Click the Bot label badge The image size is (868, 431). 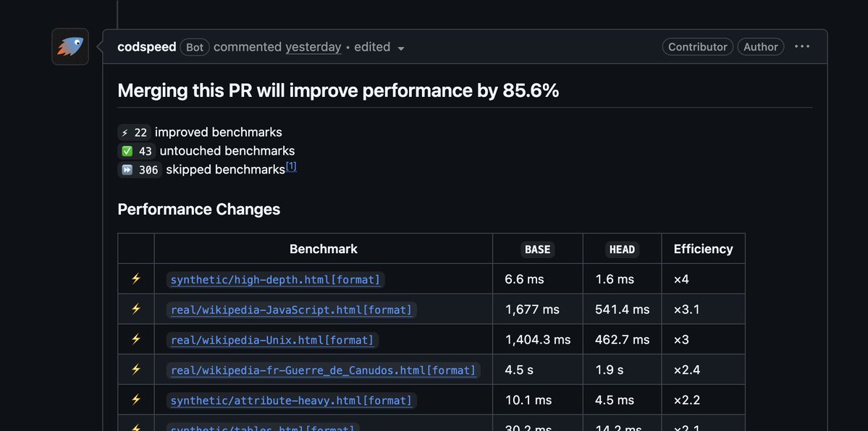195,47
